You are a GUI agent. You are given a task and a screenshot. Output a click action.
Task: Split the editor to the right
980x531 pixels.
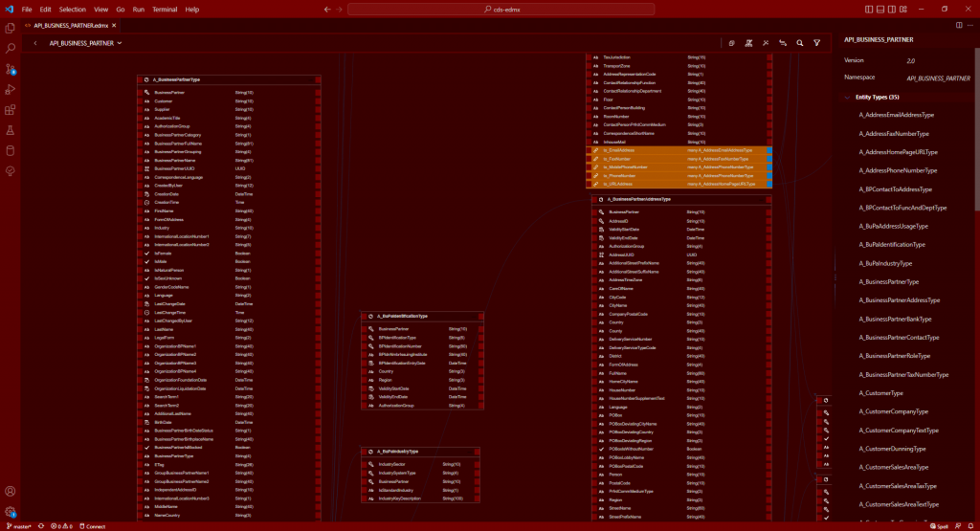(959, 26)
